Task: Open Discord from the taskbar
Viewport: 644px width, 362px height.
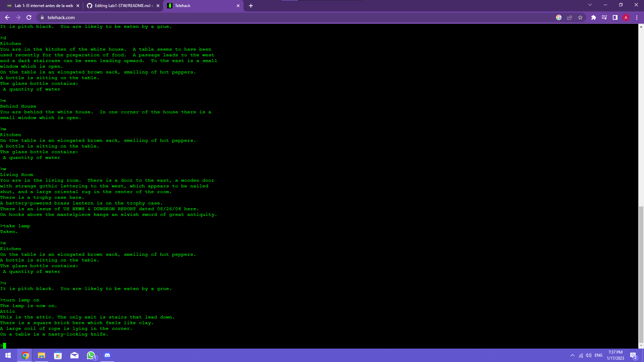Action: (107, 355)
